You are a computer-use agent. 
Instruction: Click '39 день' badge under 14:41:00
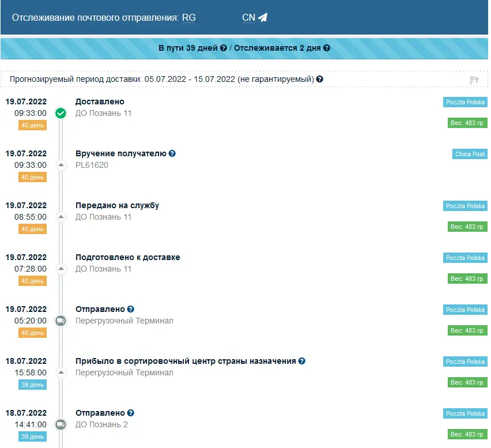pyautogui.click(x=33, y=436)
